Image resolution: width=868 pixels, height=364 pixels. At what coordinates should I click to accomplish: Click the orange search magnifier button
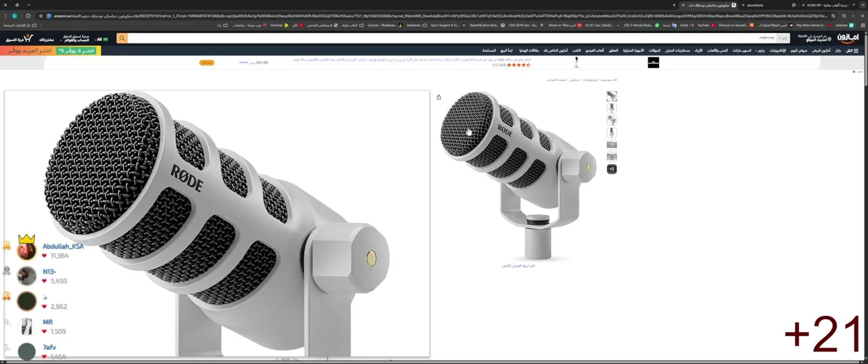pyautogui.click(x=122, y=38)
